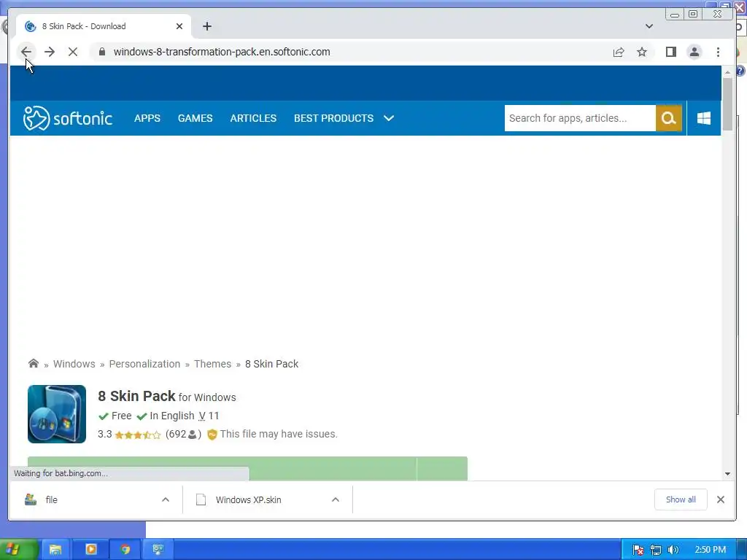Viewport: 747px width, 560px height.
Task: Open media player taskbar icon
Action: pos(91,550)
